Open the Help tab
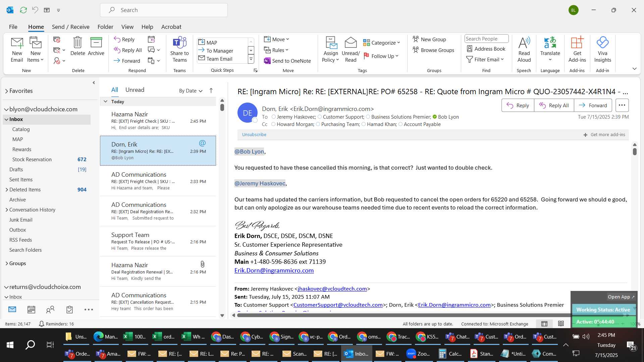644x362 pixels. point(147,27)
